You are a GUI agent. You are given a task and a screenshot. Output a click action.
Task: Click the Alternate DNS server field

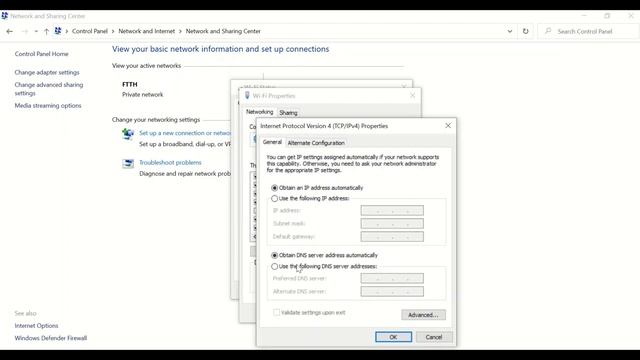click(392, 291)
